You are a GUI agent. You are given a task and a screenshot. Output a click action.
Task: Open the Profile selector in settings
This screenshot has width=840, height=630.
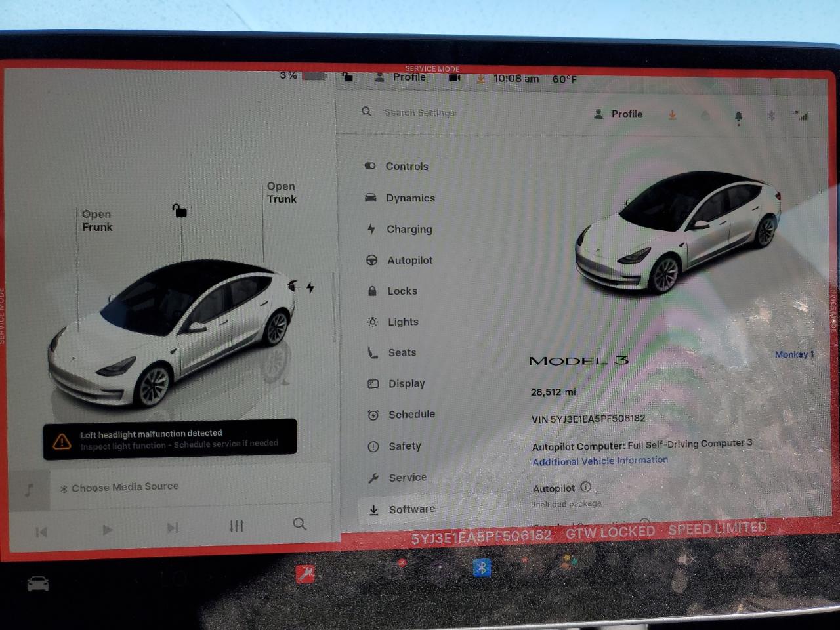point(619,114)
